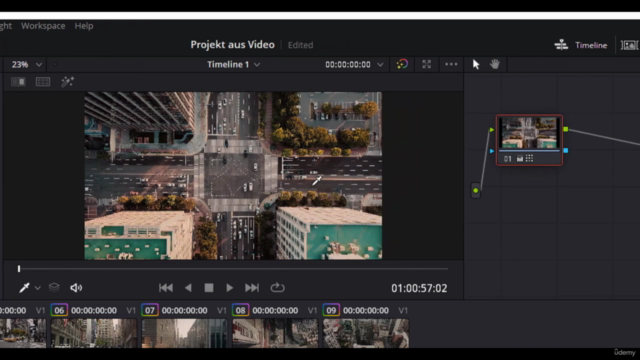The width and height of the screenshot is (640, 360).
Task: Click the viewer image of the street intersection
Action: tap(233, 176)
